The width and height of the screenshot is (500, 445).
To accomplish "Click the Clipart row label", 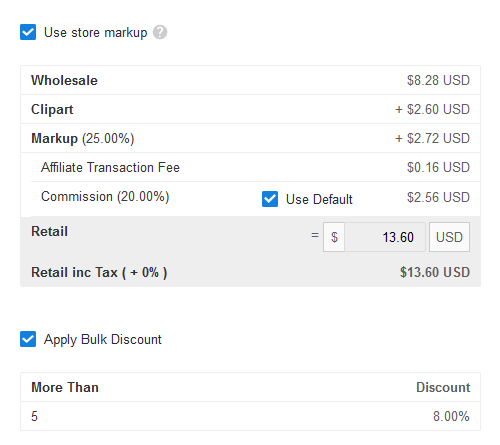I will (52, 110).
